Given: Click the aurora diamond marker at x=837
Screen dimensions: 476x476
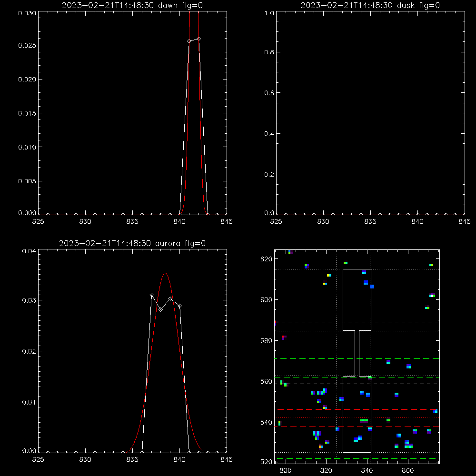Looking at the screenshot, I should (151, 295).
